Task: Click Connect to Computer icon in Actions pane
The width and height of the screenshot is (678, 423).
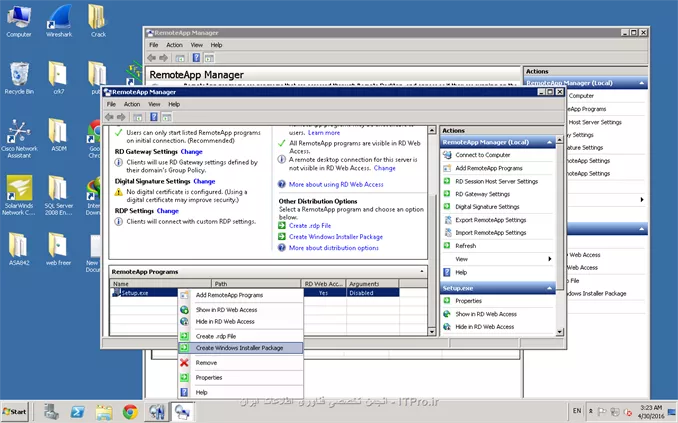Action: point(448,155)
